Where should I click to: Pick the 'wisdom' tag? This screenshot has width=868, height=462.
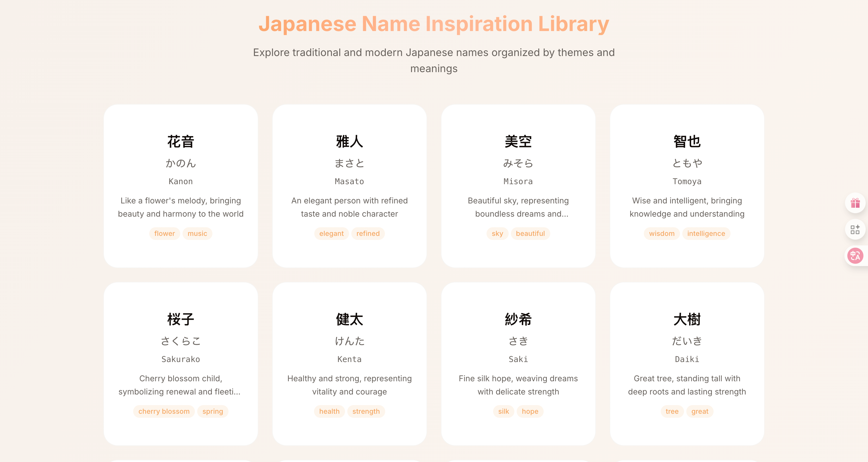[662, 233]
